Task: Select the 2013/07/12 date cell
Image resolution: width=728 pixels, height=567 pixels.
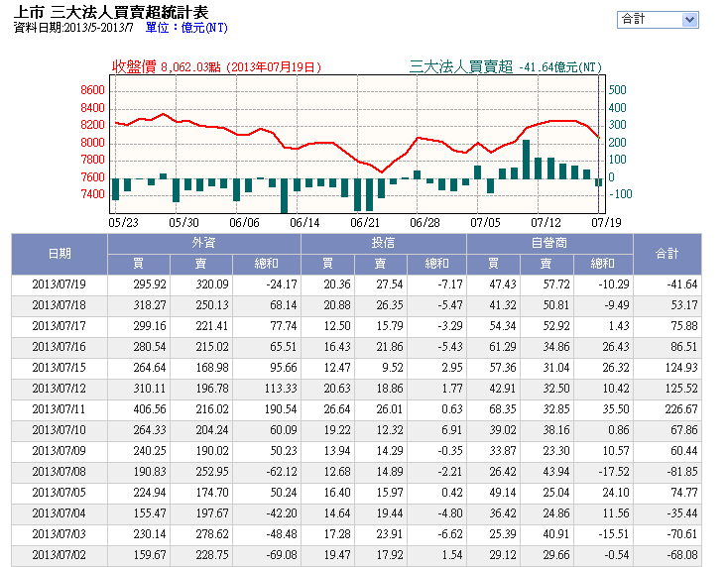Action: [59, 389]
